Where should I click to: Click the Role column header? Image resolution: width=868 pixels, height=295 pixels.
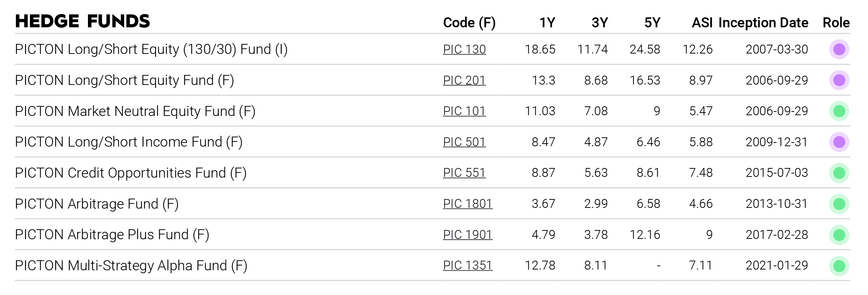836,23
